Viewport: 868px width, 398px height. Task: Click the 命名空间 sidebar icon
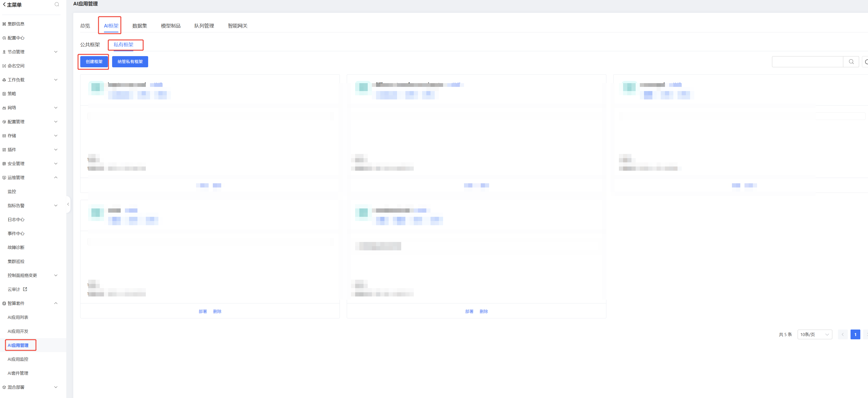coord(4,66)
